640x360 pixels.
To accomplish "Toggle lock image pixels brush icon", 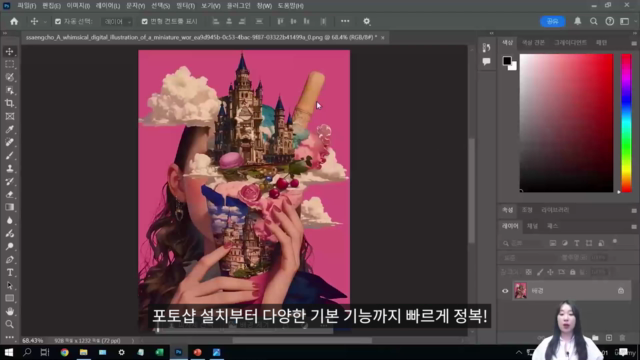I will (540, 272).
